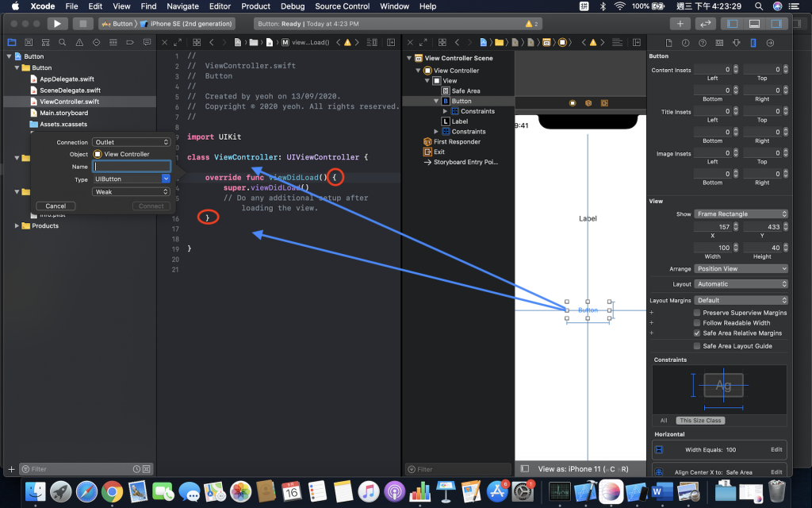The image size is (812, 508).
Task: Open the Layout Margins Default dropdown
Action: pos(741,300)
